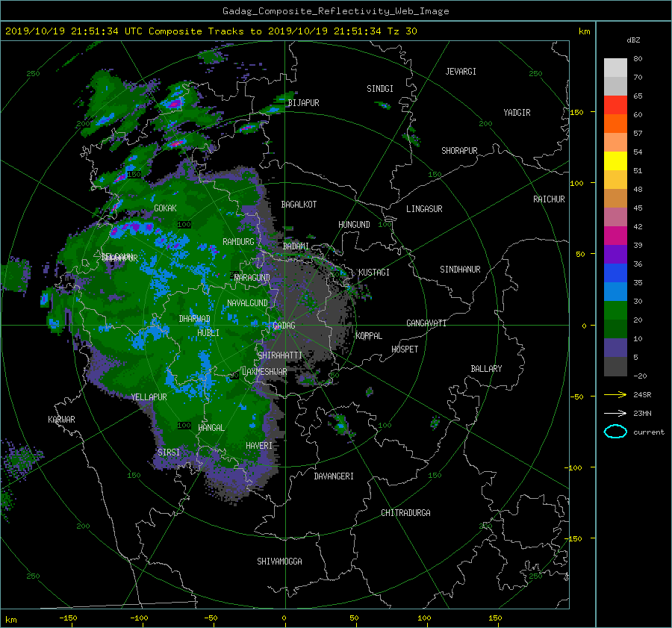Click the HUNGUND city label
The width and height of the screenshot is (672, 628).
click(x=355, y=225)
